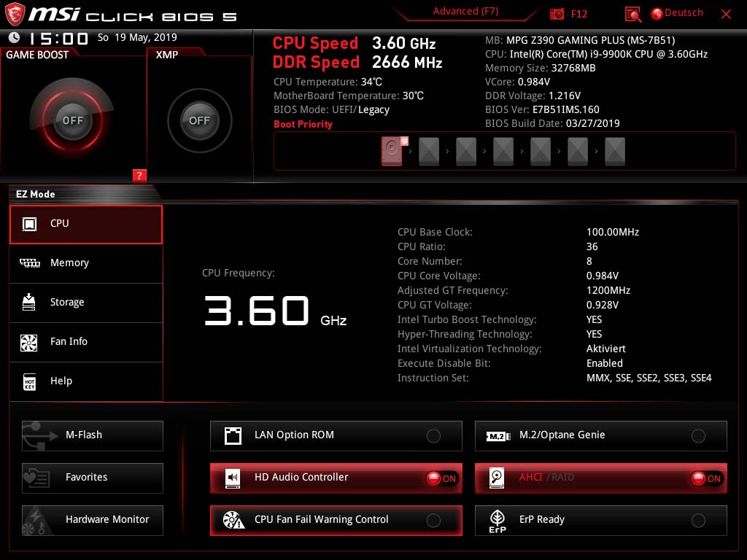
Task: Open the BIOS search magnifier icon
Action: (x=632, y=15)
